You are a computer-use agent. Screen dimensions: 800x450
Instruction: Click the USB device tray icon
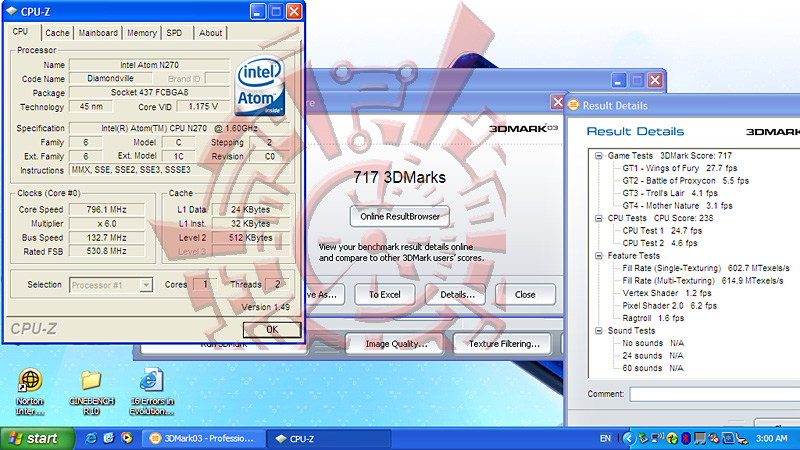pos(742,439)
